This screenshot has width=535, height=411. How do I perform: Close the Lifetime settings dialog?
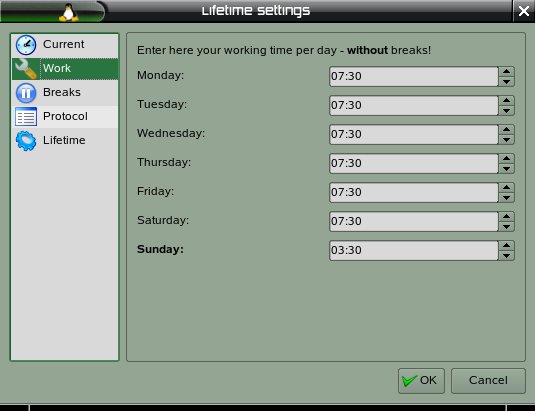(524, 11)
